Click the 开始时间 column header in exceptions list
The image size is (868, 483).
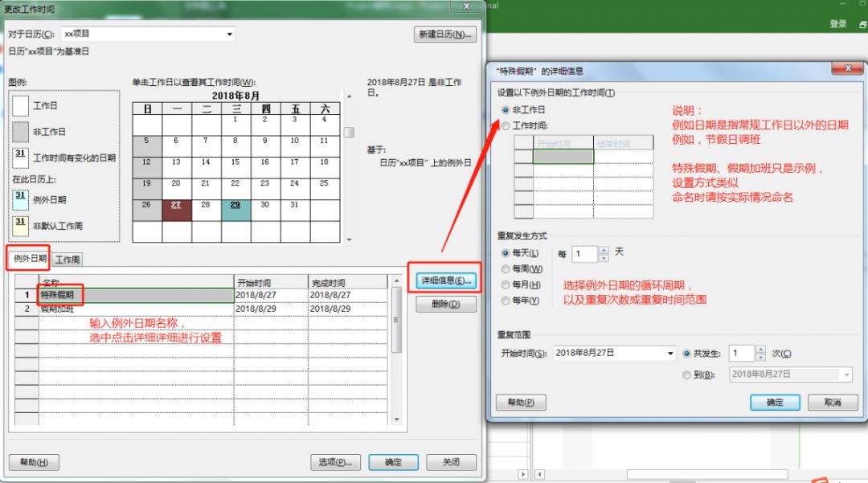click(x=271, y=281)
